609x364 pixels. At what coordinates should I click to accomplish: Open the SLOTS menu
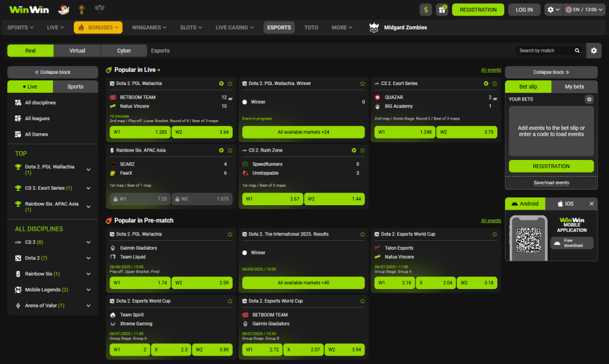pos(191,27)
